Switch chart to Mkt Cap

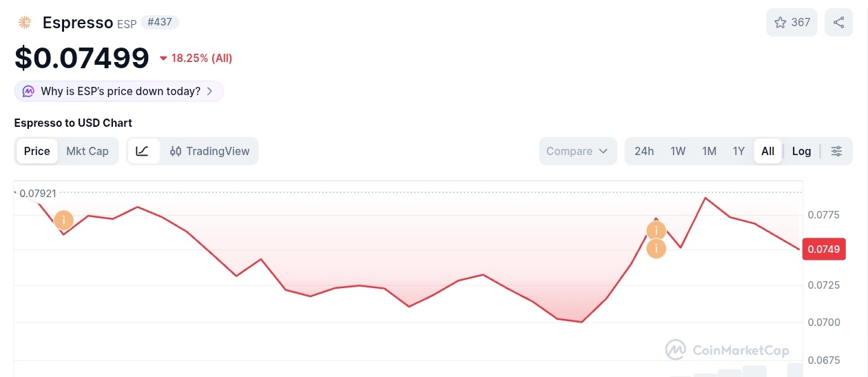tap(87, 152)
